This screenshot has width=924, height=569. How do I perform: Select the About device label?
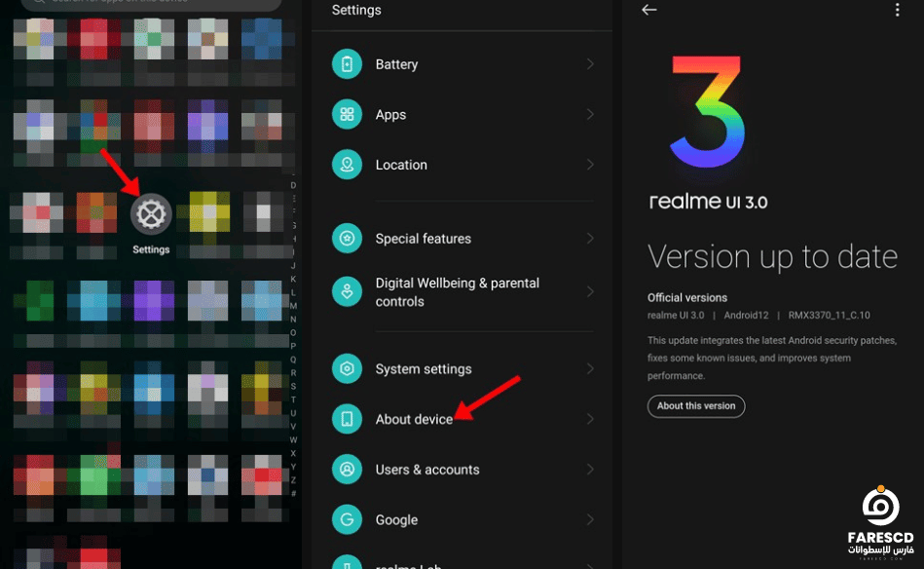coord(414,419)
